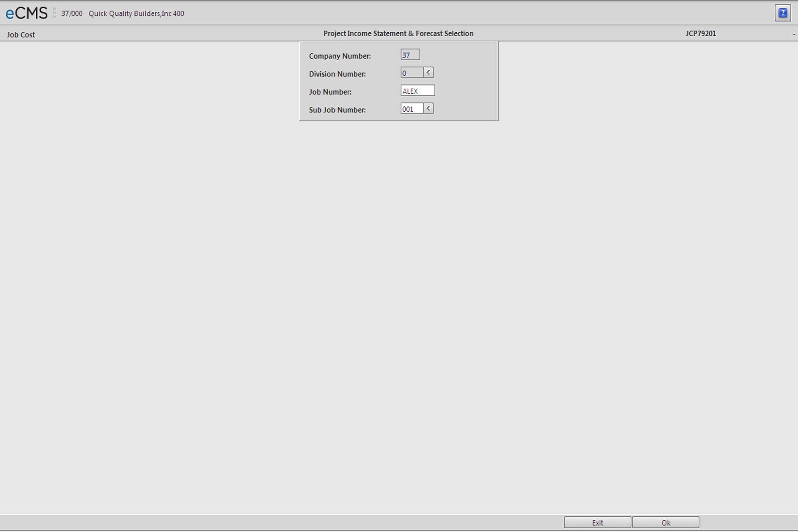This screenshot has height=532, width=798.
Task: Click the eCMS logo
Action: (26, 13)
